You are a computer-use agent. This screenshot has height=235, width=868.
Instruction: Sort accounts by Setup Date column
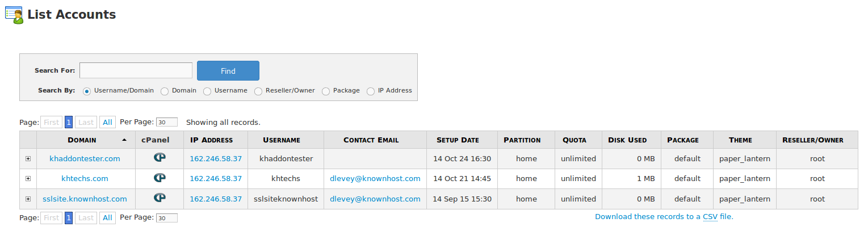point(458,140)
